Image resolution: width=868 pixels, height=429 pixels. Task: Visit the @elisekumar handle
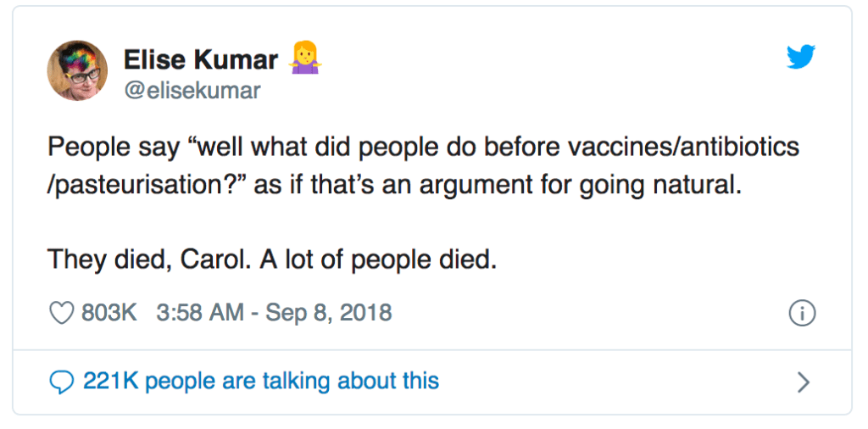point(192,90)
